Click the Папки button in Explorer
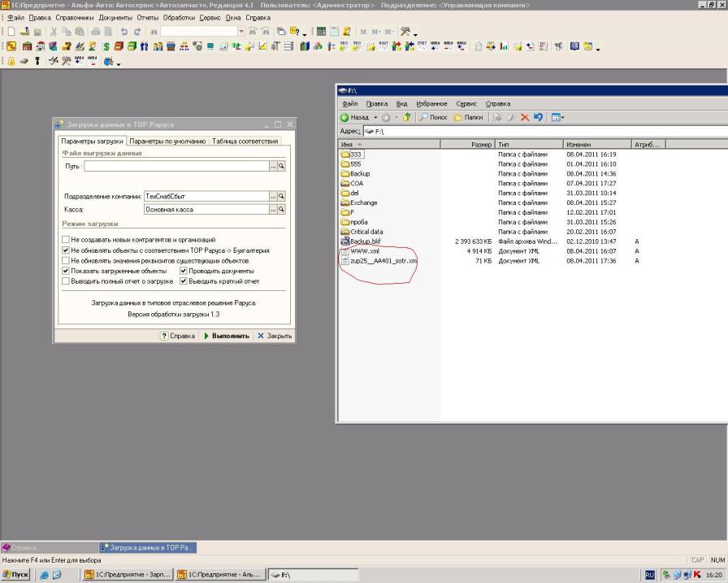 click(468, 118)
